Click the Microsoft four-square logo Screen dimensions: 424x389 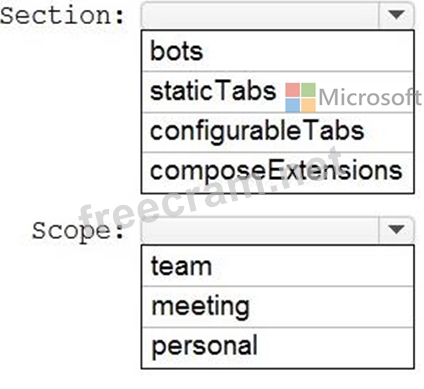[x=300, y=97]
